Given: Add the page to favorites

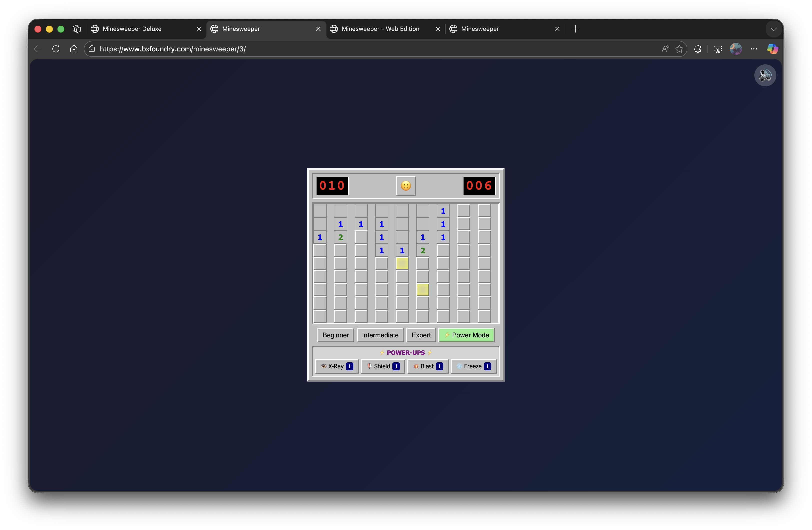Looking at the screenshot, I should point(679,49).
